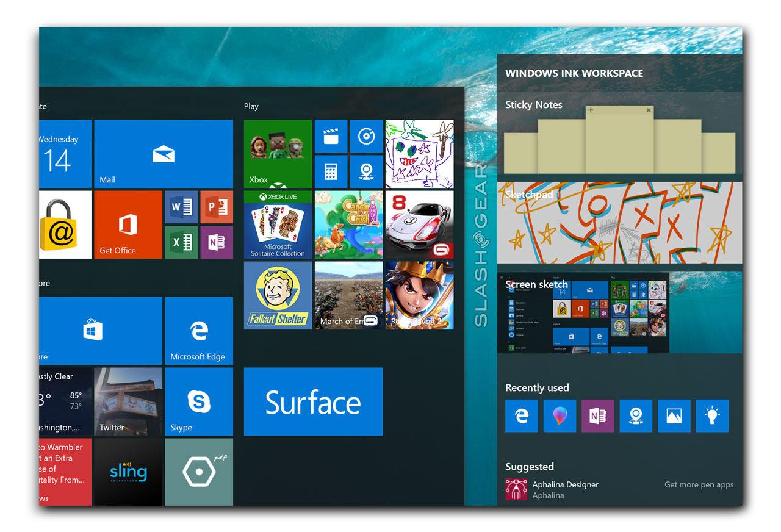Launch the March of Empires tile

348,295
